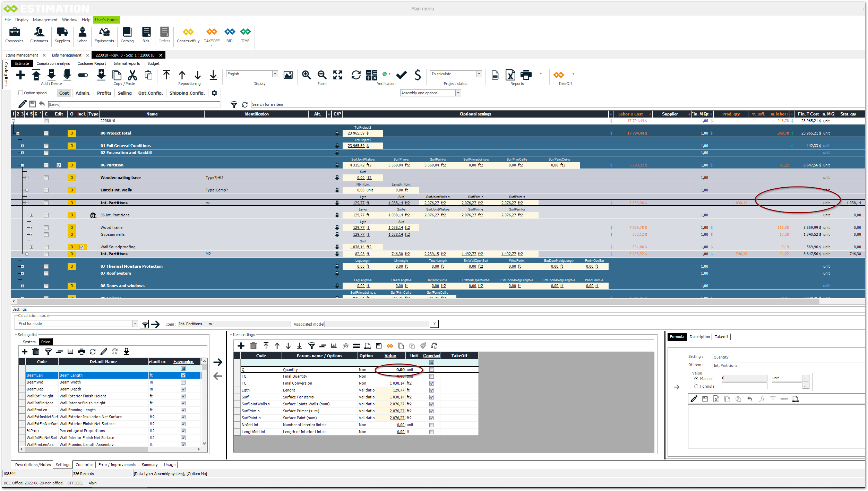Open the English language dropdown
This screenshot has height=491, width=868.
click(275, 74)
